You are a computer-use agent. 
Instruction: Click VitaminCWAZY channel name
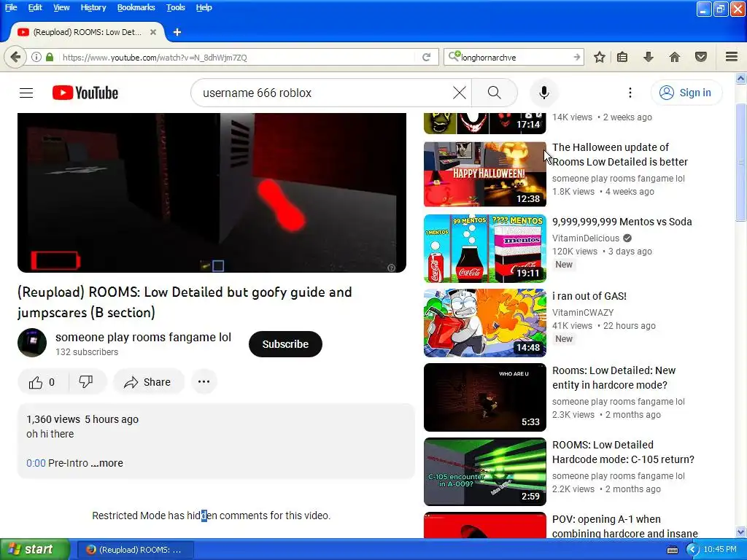click(583, 312)
